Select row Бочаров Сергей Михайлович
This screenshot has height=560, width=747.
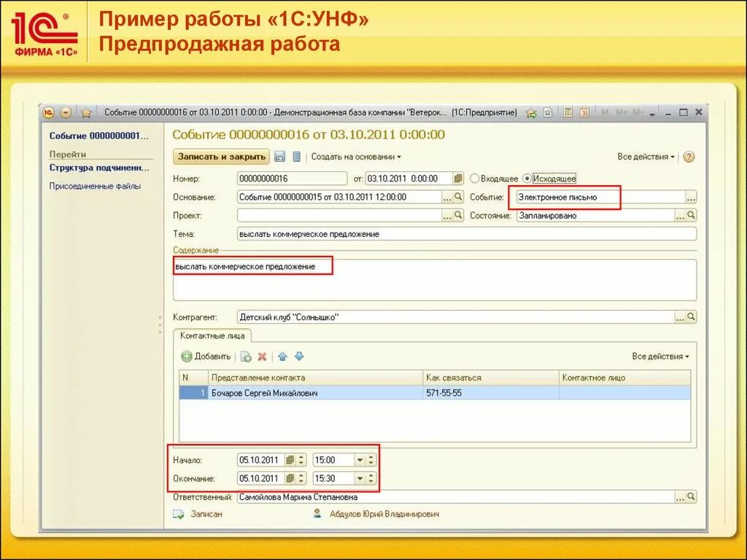tap(435, 393)
